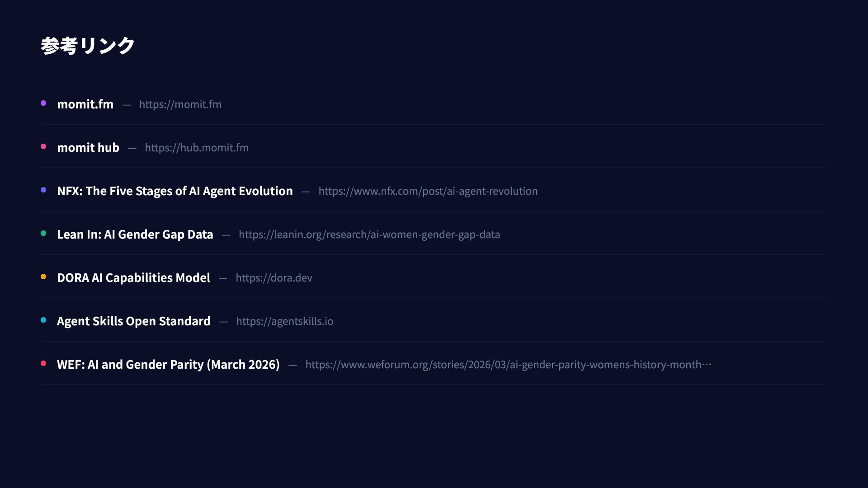
Task: Click the pink bullet beside momit hub
Action: [x=43, y=146]
